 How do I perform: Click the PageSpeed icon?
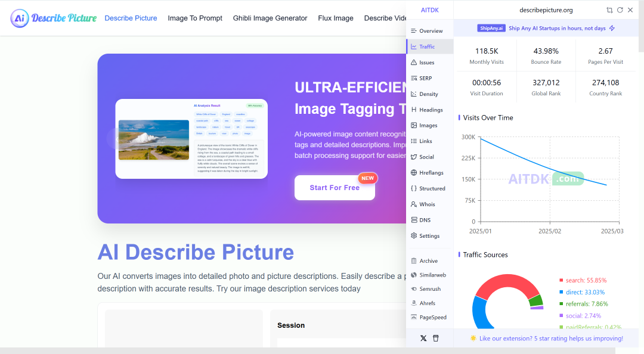(x=414, y=317)
